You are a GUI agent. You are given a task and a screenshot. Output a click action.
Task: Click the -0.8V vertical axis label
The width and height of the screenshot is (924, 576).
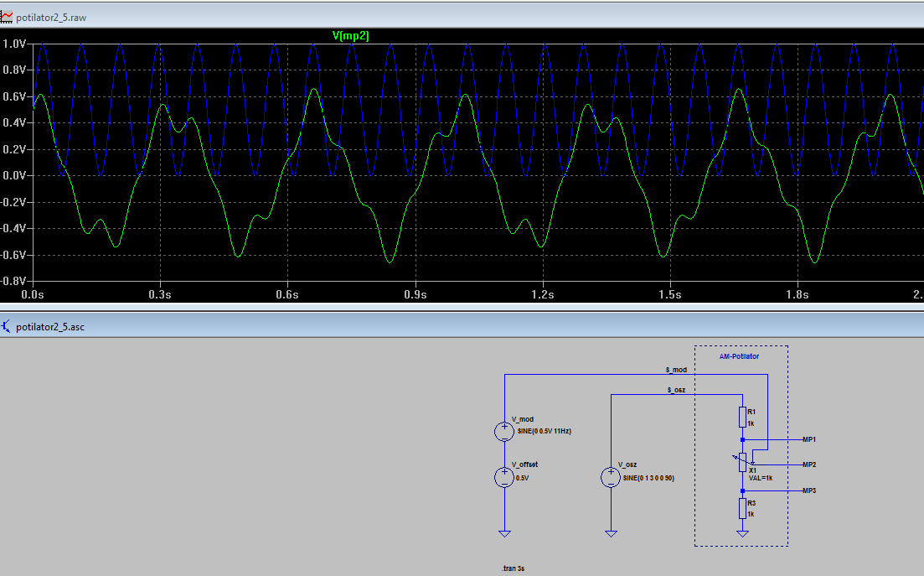pos(13,281)
